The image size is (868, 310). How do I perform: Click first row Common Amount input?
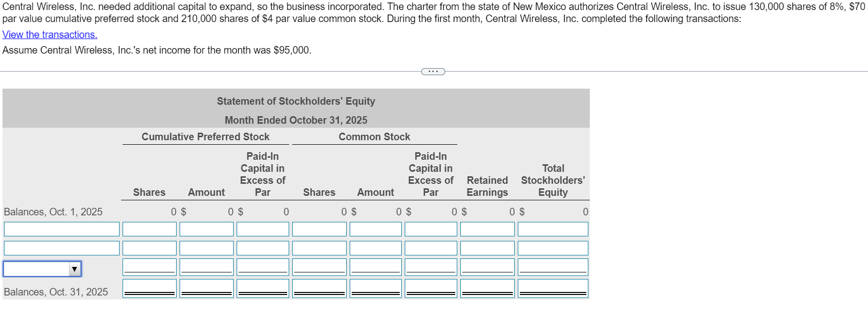[x=376, y=229]
